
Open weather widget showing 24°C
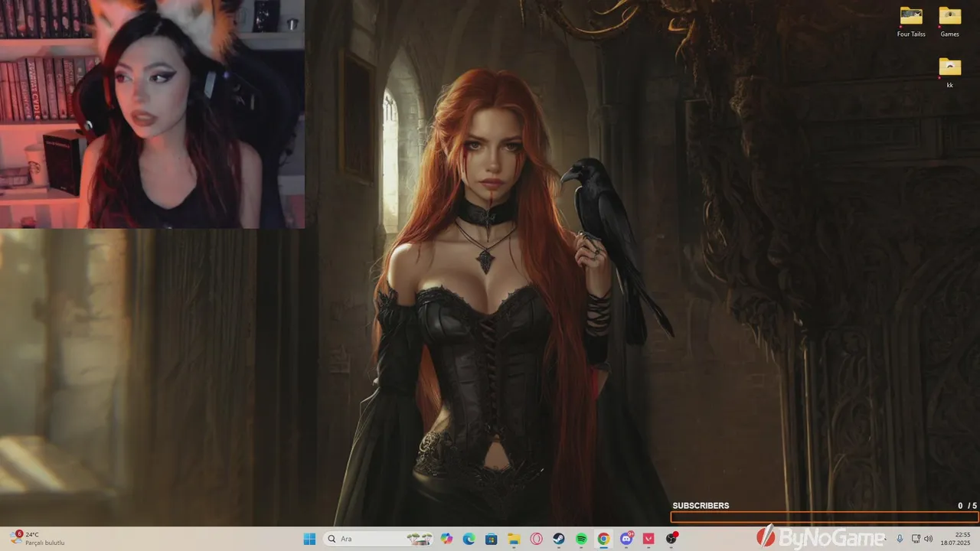point(37,539)
